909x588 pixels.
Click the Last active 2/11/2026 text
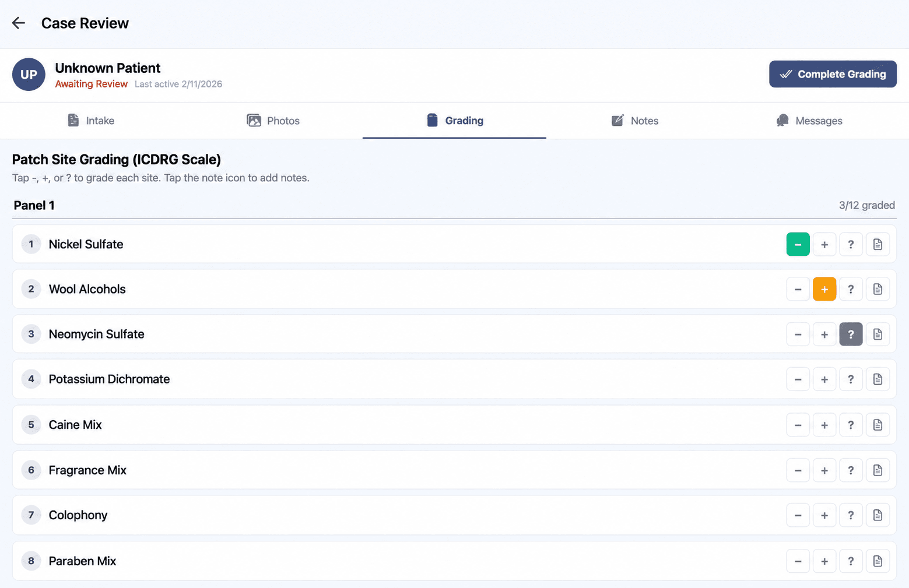point(178,84)
